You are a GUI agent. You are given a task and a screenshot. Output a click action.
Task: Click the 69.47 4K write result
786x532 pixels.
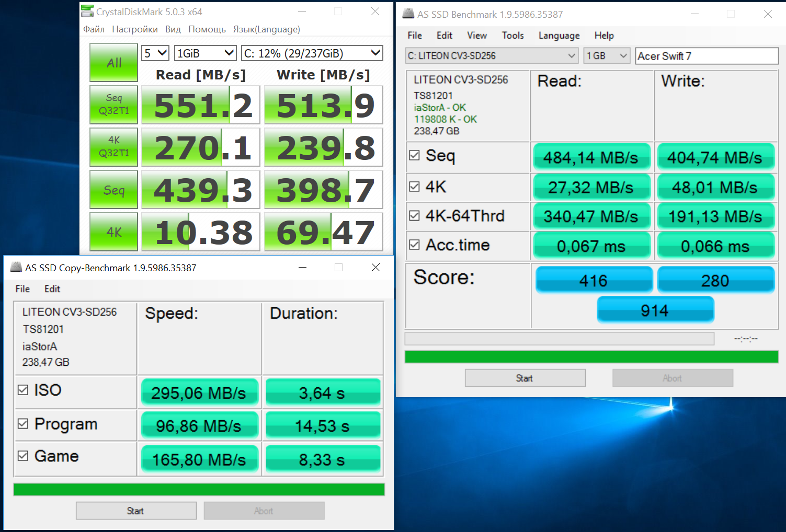[324, 232]
